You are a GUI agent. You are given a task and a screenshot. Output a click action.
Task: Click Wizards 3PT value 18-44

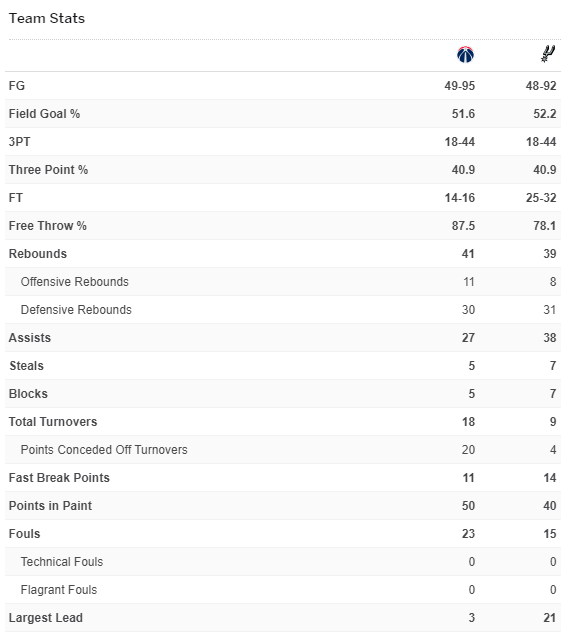tap(460, 142)
